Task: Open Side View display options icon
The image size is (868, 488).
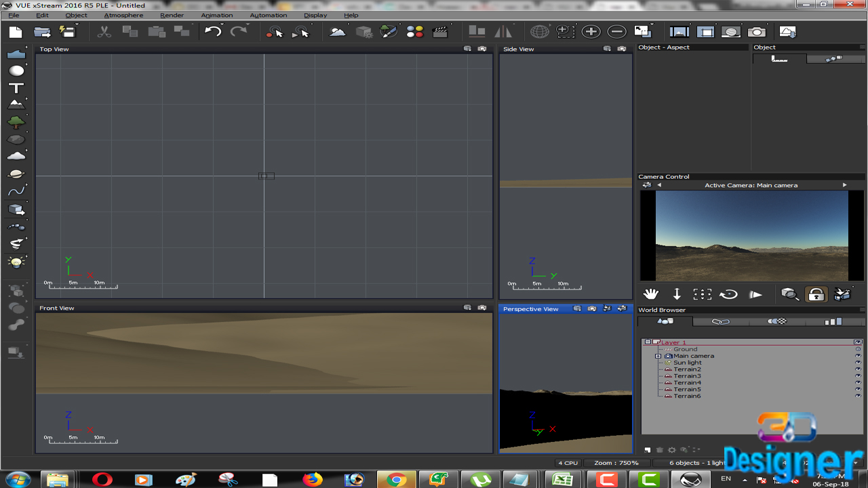Action: (x=607, y=49)
